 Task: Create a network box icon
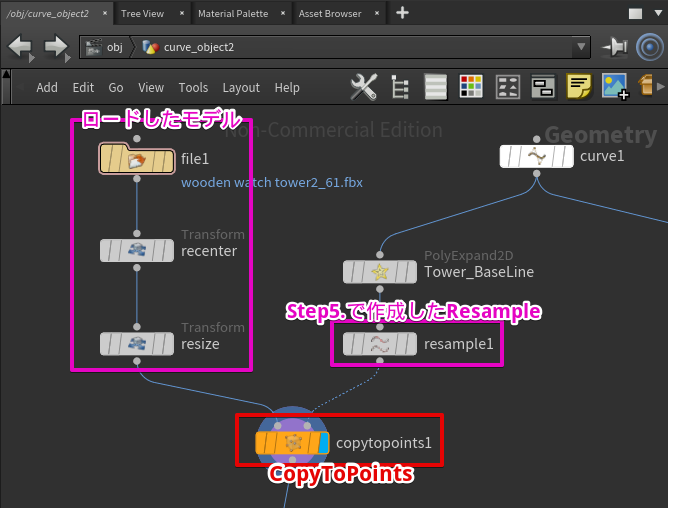[543, 87]
